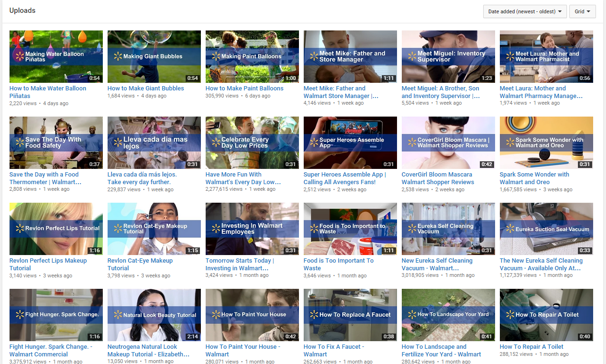Open Celebrate Every Day Low Prices thumbnail

click(252, 143)
